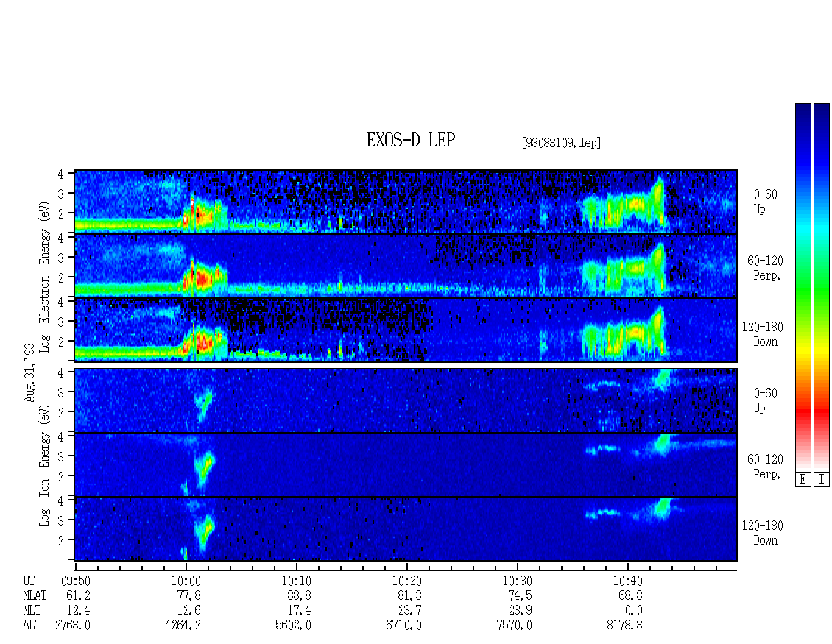Click the ALT value 2763.0

(x=73, y=626)
